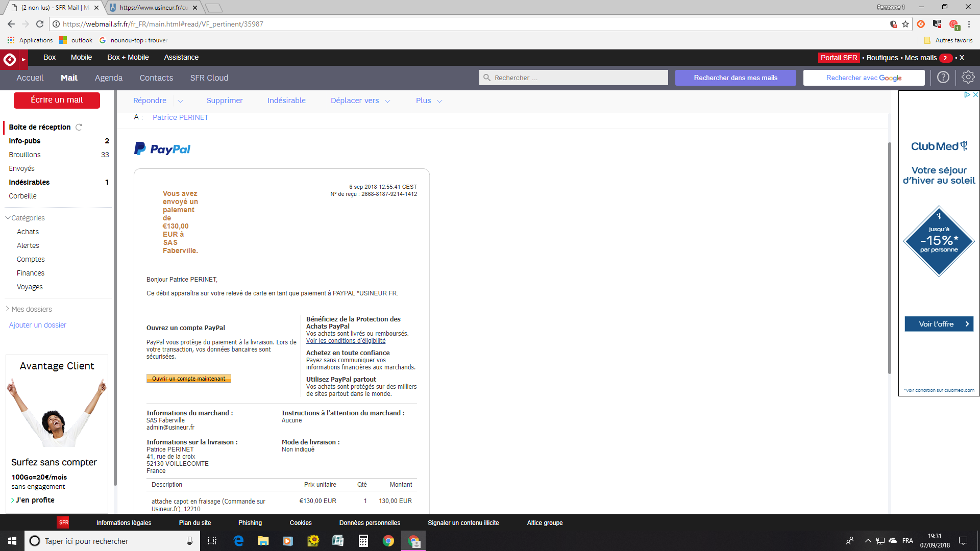Image resolution: width=980 pixels, height=551 pixels.
Task: Switch to the Accueil tab
Action: click(x=30, y=78)
